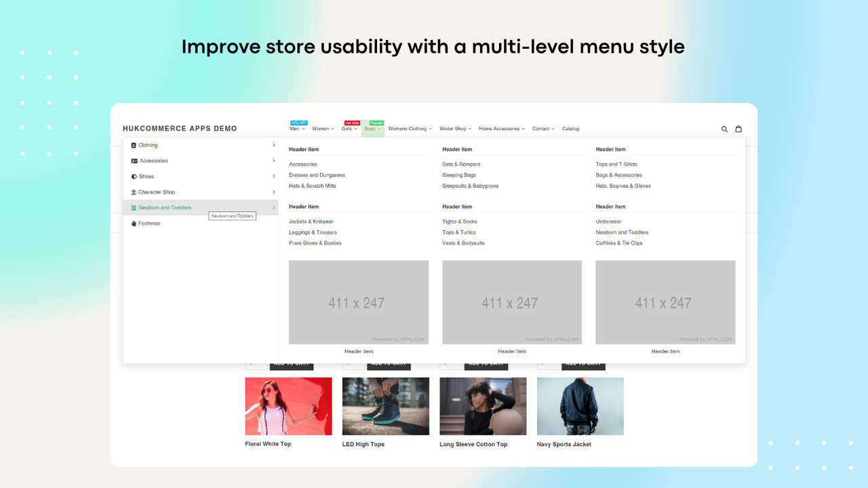Expand the Newborn and Toddlers submenu arrow
This screenshot has width=868, height=488.
(x=274, y=207)
